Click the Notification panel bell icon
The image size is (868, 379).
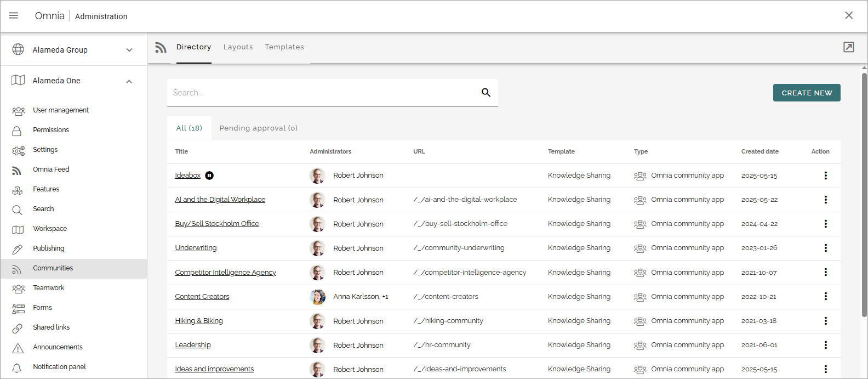click(x=17, y=367)
